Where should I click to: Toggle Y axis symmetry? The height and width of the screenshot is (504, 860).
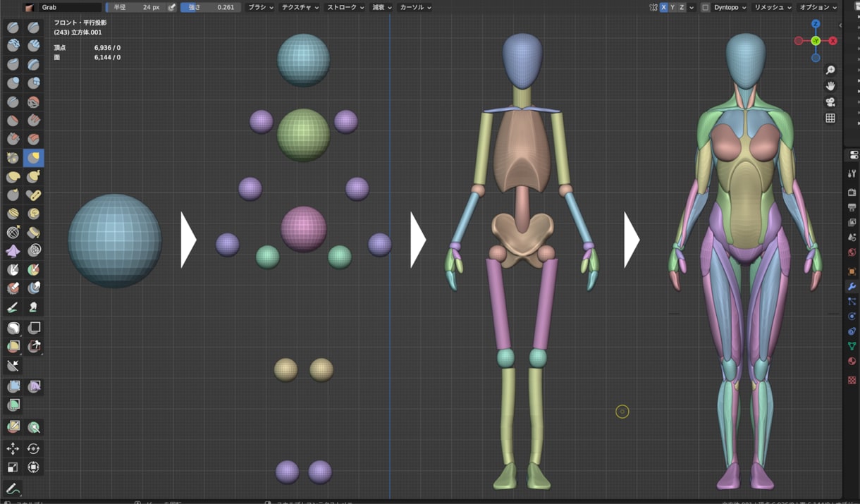[672, 7]
